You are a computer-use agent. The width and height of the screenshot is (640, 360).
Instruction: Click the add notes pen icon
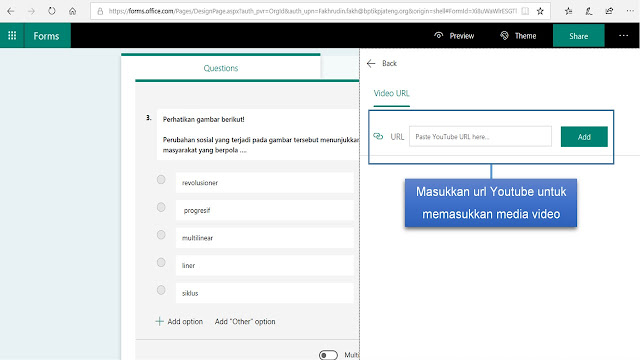pyautogui.click(x=589, y=11)
